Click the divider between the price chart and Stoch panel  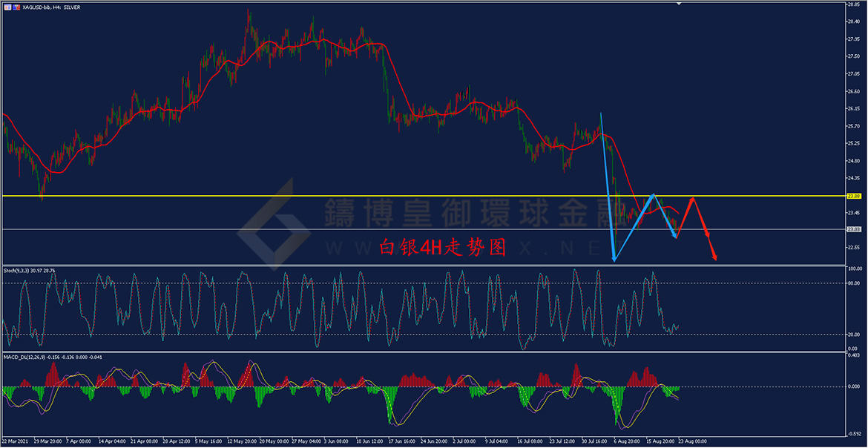point(422,266)
